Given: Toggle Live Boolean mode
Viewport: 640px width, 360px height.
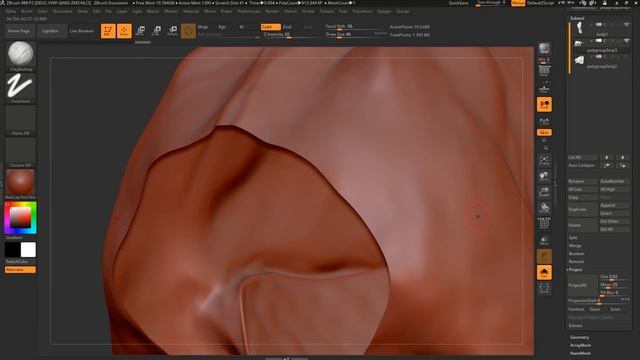Looking at the screenshot, I should click(x=82, y=31).
